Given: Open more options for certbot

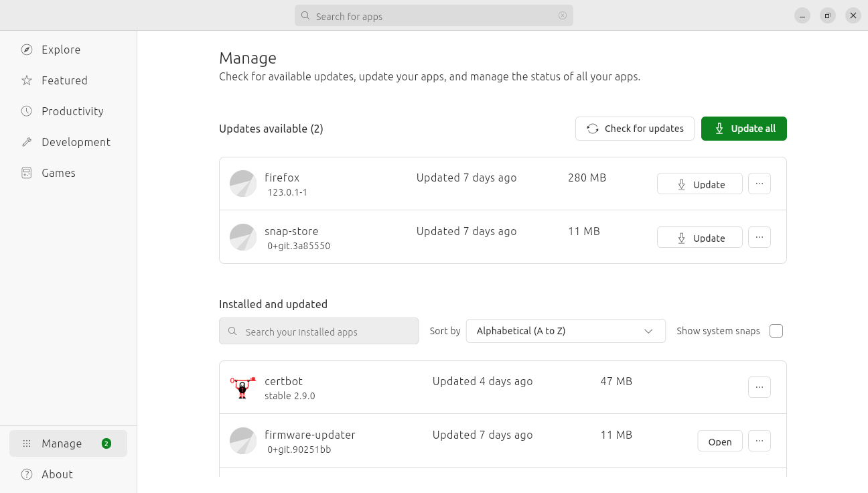Looking at the screenshot, I should point(759,387).
